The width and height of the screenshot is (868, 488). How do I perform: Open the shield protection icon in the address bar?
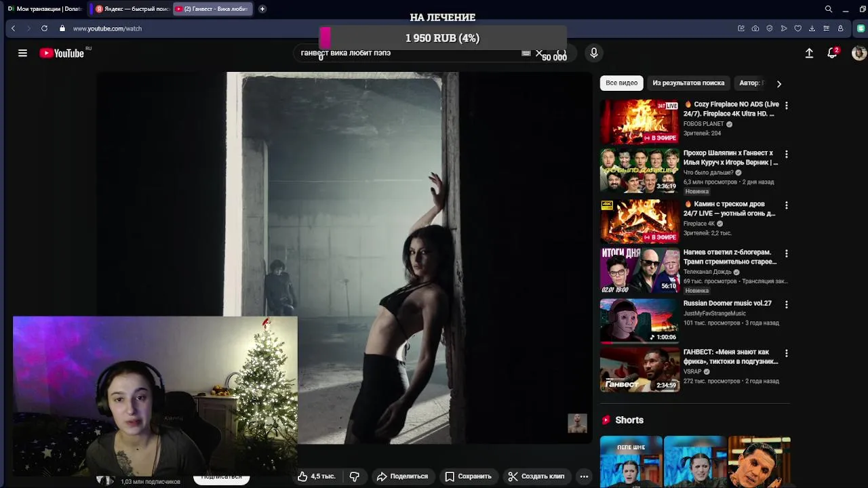click(x=770, y=28)
